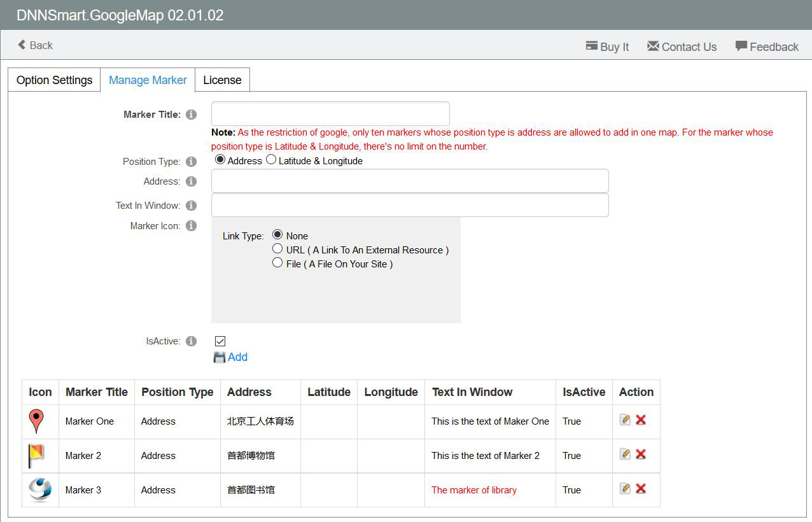Image resolution: width=812 pixels, height=522 pixels.
Task: Click the Add link
Action: pyautogui.click(x=237, y=357)
